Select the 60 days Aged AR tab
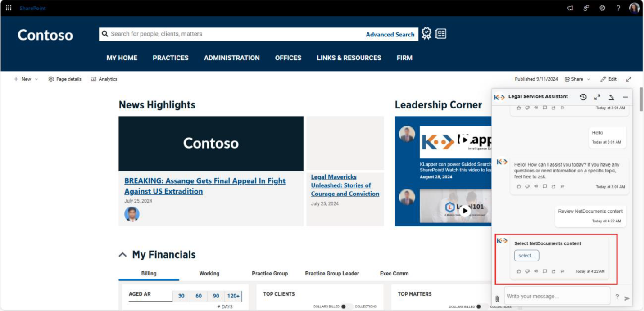The height and width of the screenshot is (311, 644). point(199,296)
